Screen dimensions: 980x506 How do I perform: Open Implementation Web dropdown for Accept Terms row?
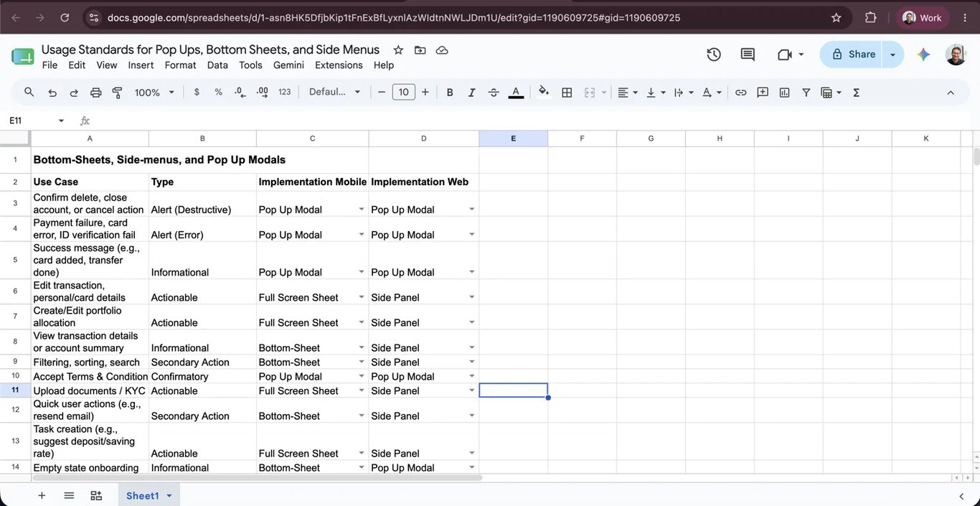coord(471,376)
